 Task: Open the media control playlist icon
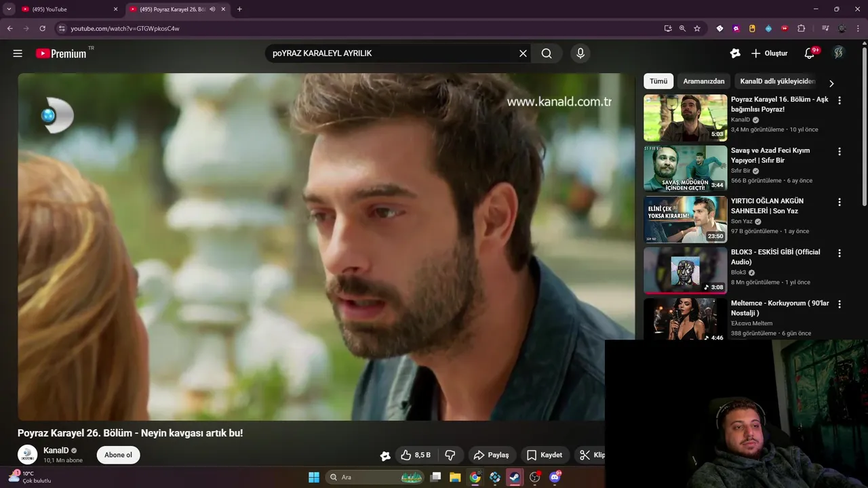point(825,28)
